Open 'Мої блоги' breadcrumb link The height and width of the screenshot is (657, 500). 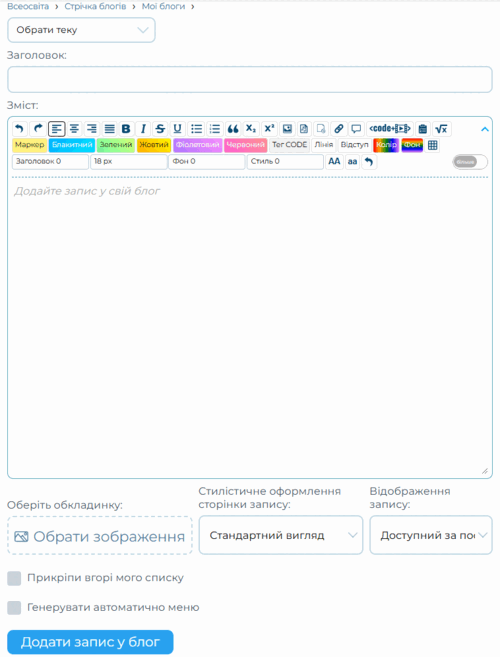pyautogui.click(x=163, y=6)
